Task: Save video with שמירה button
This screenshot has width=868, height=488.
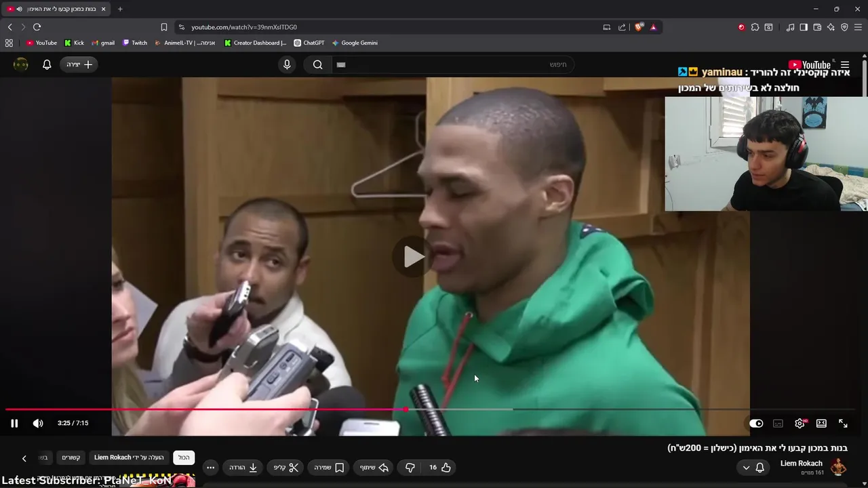Action: point(330,467)
